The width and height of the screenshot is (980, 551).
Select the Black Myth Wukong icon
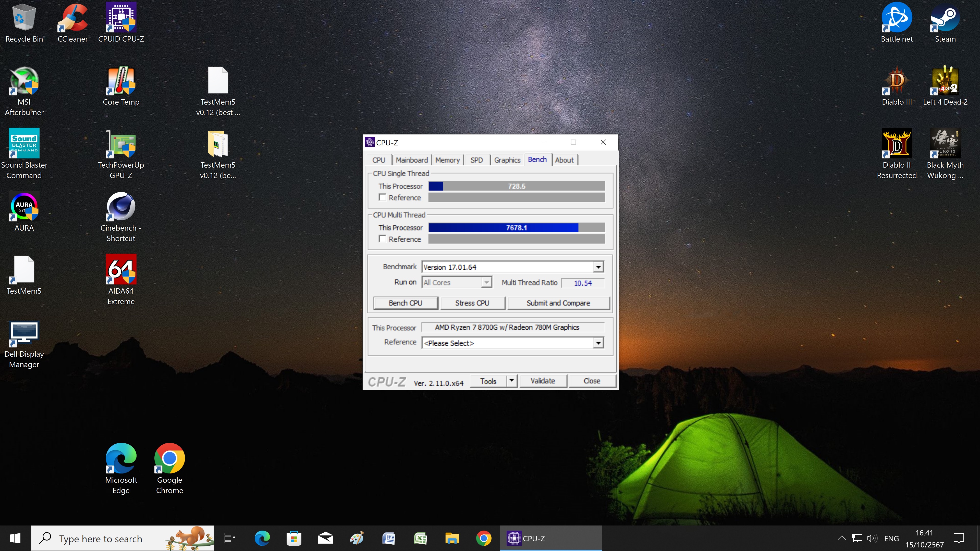[945, 154]
